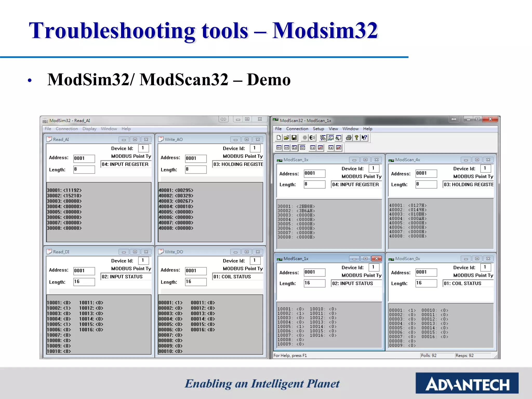Viewport: 532px width, 399px height.
Task: Click the Disconnect plug icon in ModScan32 toolbar
Action: [x=312, y=137]
